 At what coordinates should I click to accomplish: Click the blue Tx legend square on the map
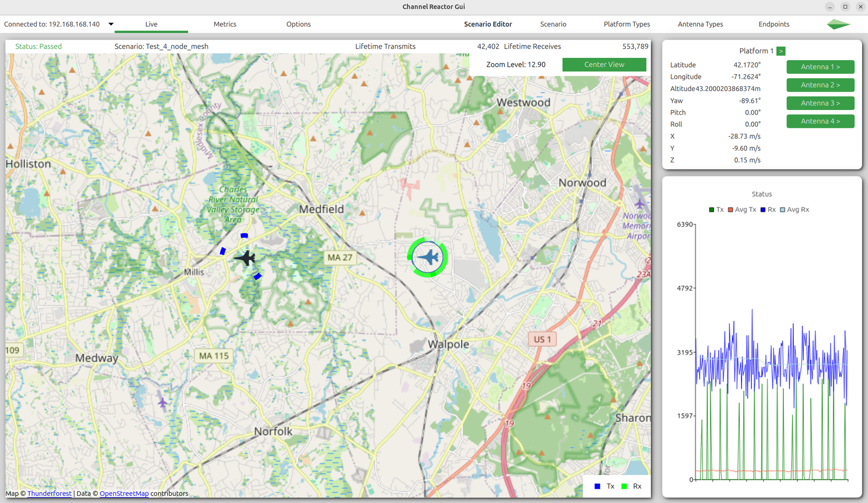tap(597, 486)
